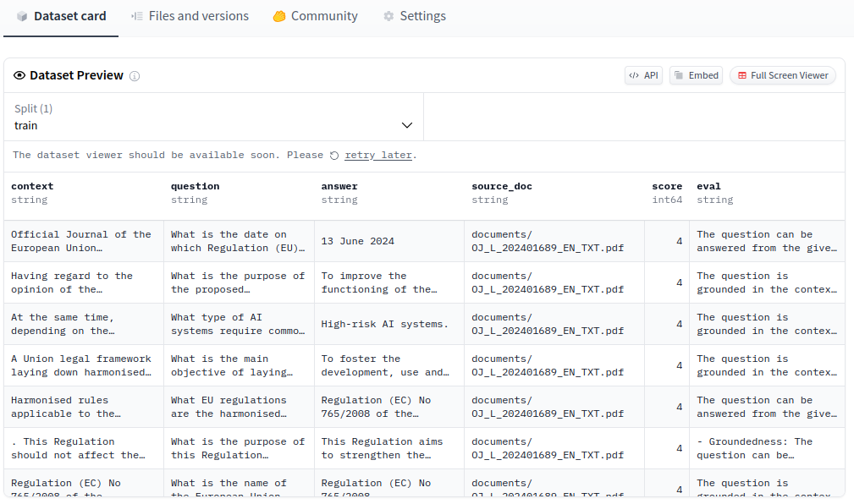The height and width of the screenshot is (504, 854).
Task: Click the Embed button
Action: click(695, 75)
